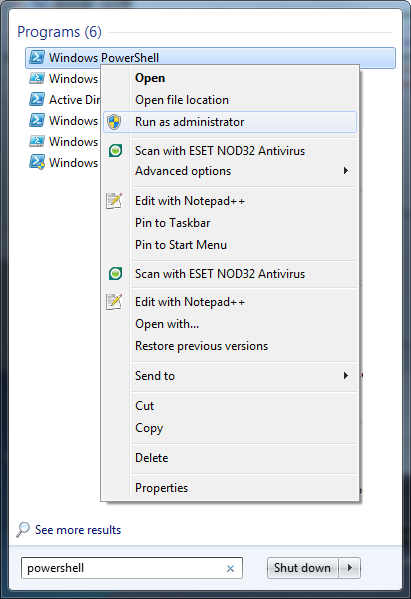Screen dimensions: 411x599
Task: Click the magnifier icon beside See more results
Action: coord(23,529)
